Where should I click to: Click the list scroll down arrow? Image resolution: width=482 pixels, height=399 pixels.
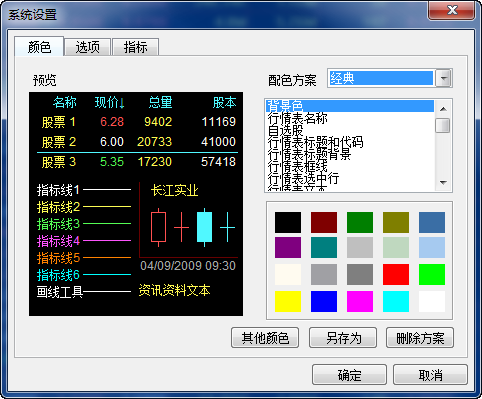tap(443, 183)
